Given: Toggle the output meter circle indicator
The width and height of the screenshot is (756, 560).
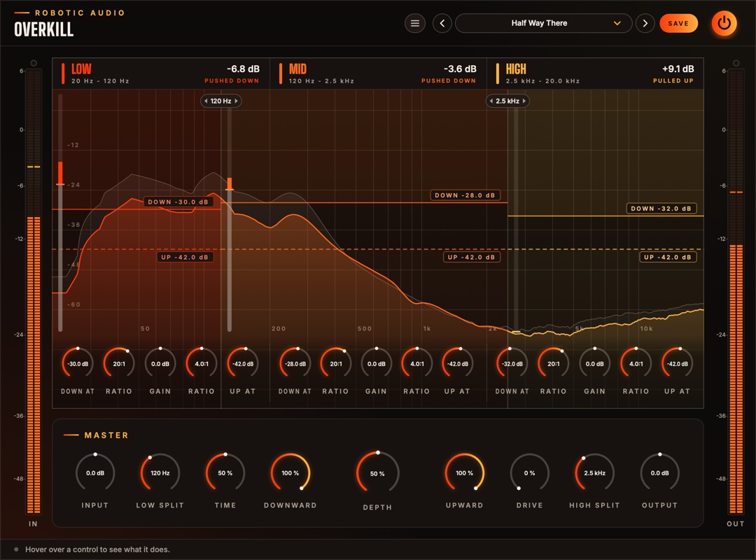Looking at the screenshot, I should [x=736, y=63].
